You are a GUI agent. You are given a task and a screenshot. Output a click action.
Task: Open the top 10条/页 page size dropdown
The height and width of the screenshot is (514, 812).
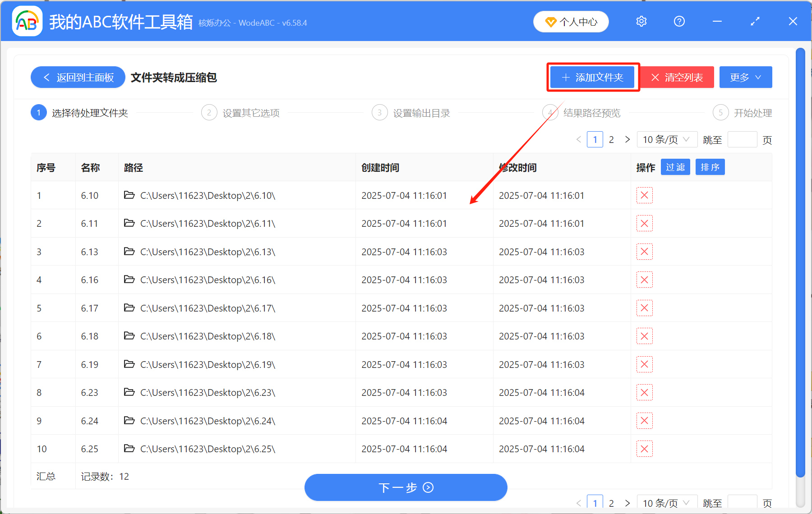tap(667, 139)
